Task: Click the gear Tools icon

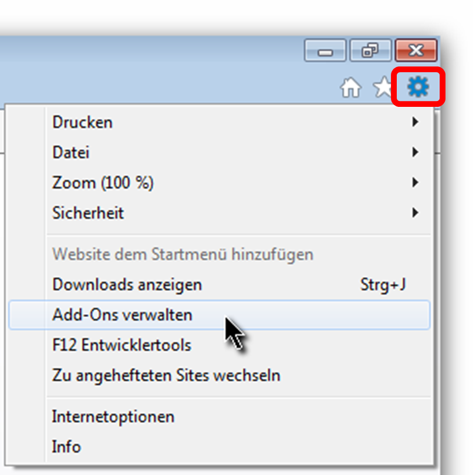Action: [418, 87]
